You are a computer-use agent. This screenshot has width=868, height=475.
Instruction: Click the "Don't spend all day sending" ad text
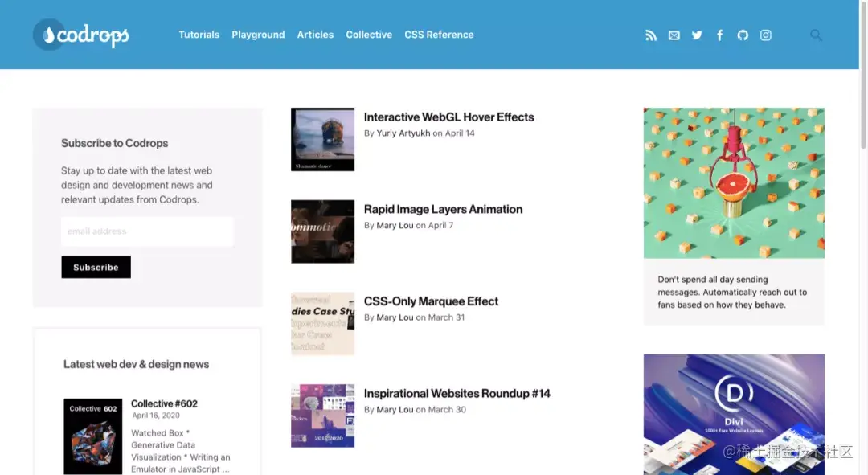click(x=732, y=293)
